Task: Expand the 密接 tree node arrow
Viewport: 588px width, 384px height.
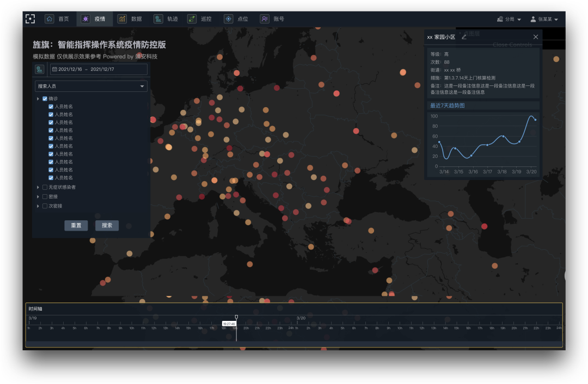Action: [x=38, y=196]
